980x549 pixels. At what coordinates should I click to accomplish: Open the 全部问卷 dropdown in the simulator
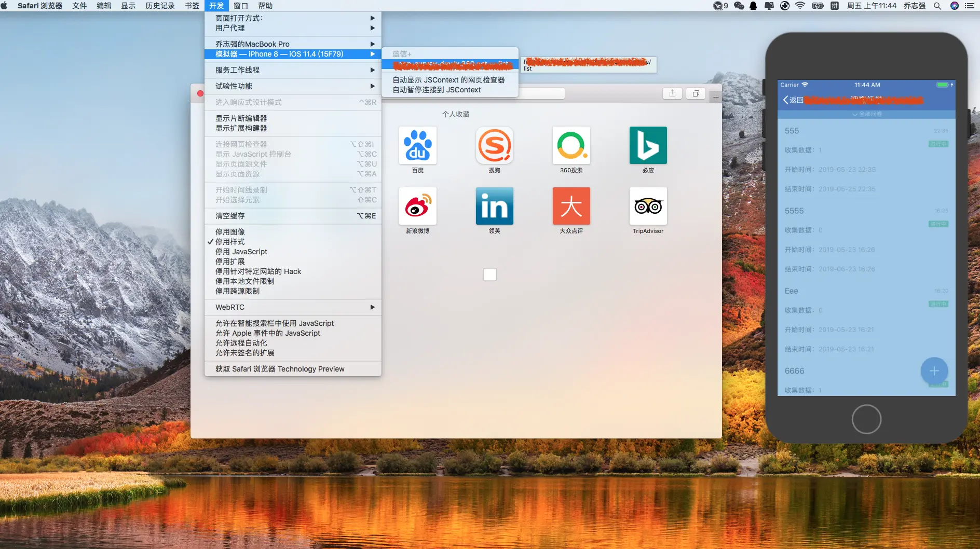pos(867,114)
